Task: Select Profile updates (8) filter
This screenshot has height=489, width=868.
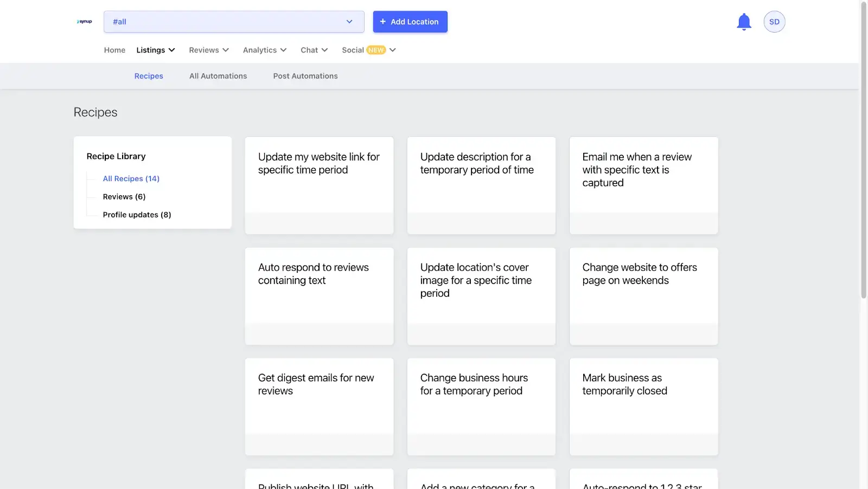Action: click(137, 215)
